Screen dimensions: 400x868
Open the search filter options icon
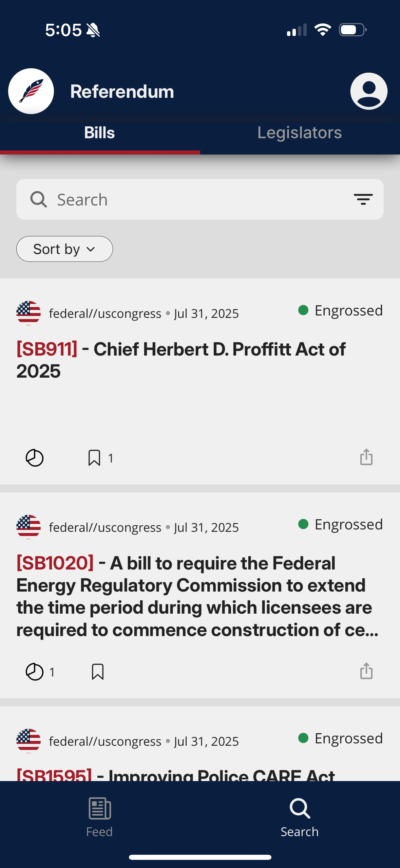[363, 199]
